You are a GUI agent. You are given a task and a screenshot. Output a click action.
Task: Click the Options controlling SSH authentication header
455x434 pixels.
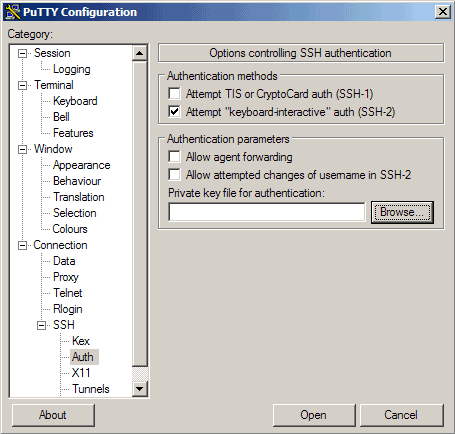click(x=301, y=53)
